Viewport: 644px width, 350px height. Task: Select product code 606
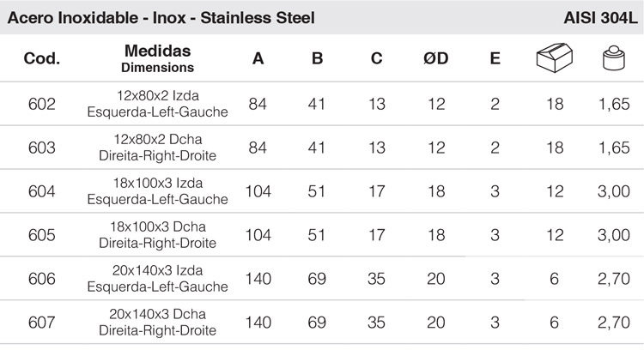[x=41, y=279]
